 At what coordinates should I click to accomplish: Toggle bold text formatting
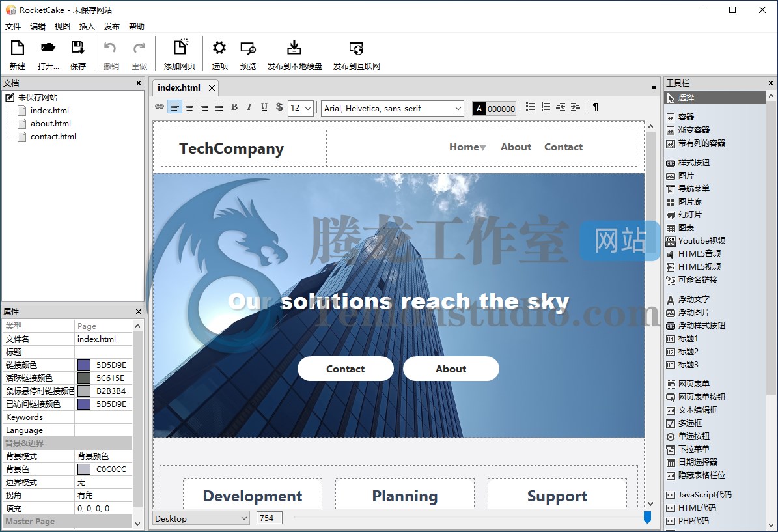(234, 107)
